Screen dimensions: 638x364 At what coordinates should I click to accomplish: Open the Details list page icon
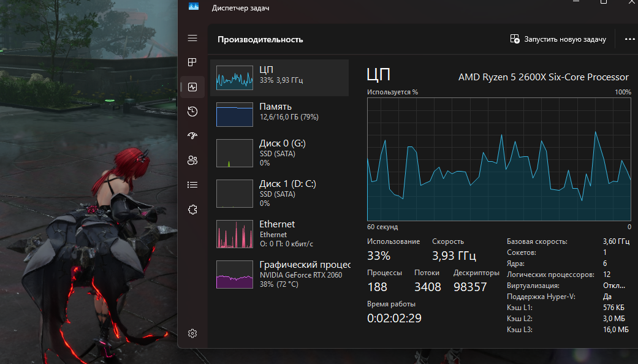pyautogui.click(x=192, y=185)
